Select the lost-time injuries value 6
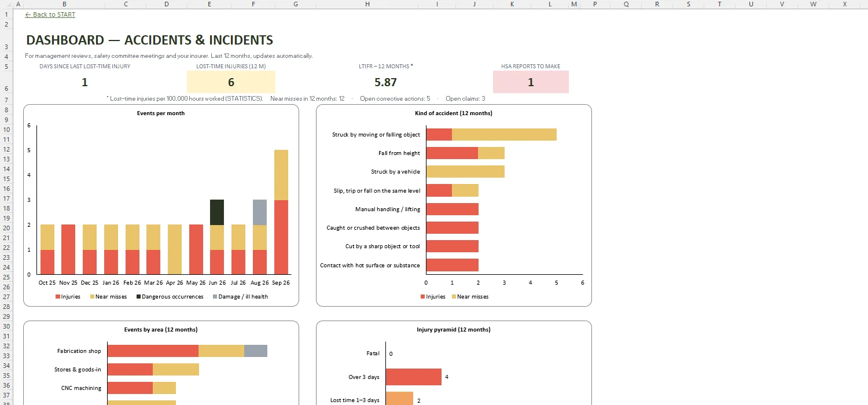Screen dimensions: 868x405 point(231,82)
